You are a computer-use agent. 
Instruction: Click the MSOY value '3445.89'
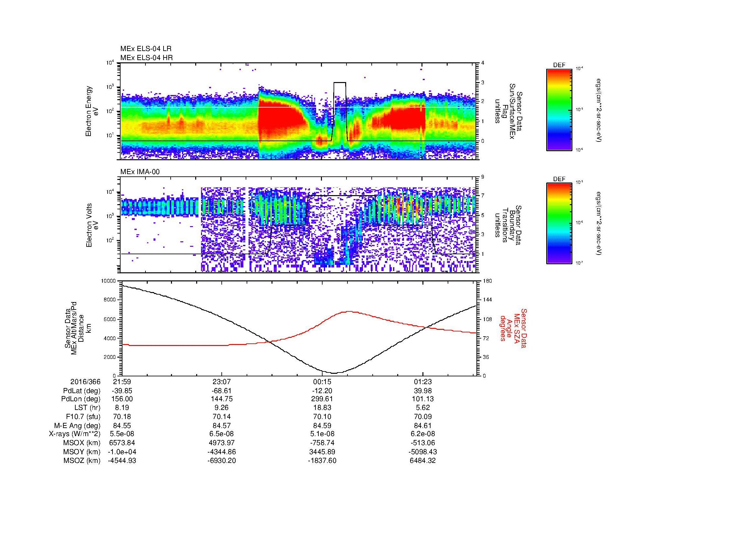click(x=322, y=452)
